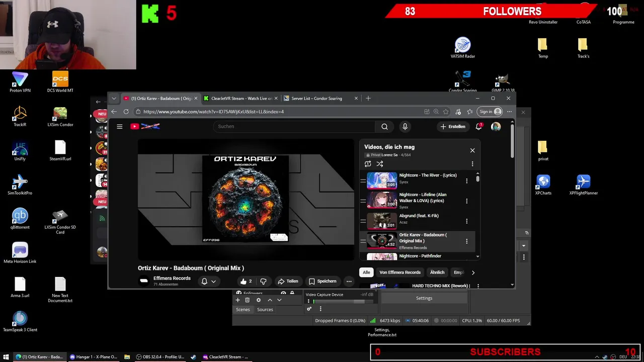Open Effimera Records subscription bell dropdown
The image size is (644, 362).
209,281
